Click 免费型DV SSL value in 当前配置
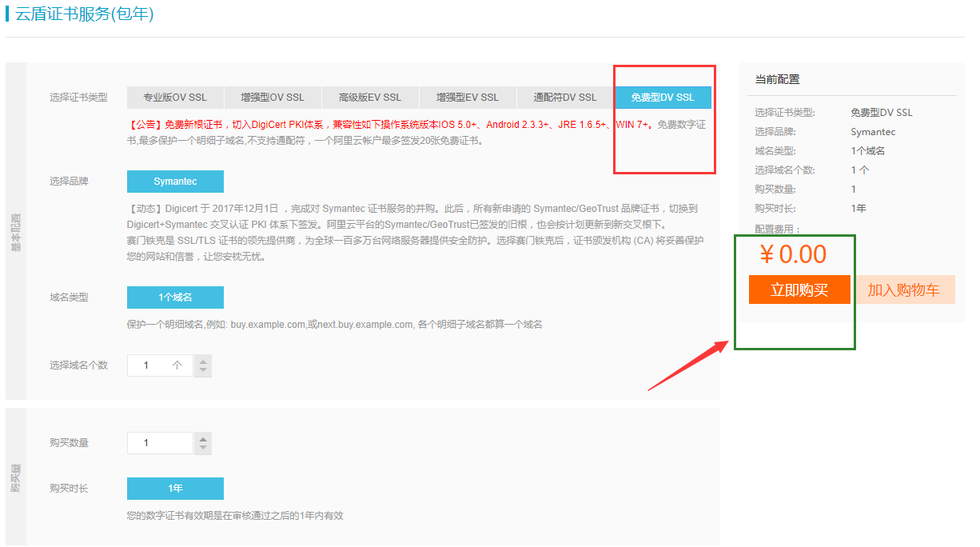Viewport: 980px width, 547px height. pyautogui.click(x=882, y=113)
